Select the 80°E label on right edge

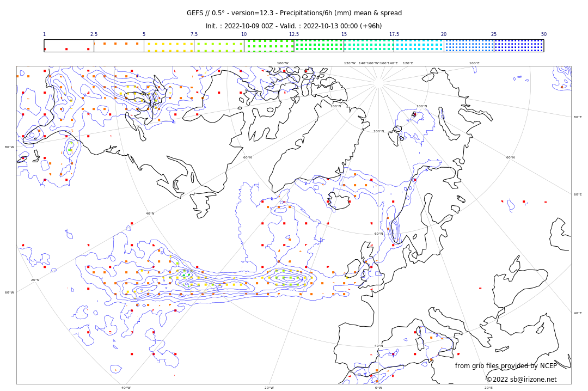577,117
